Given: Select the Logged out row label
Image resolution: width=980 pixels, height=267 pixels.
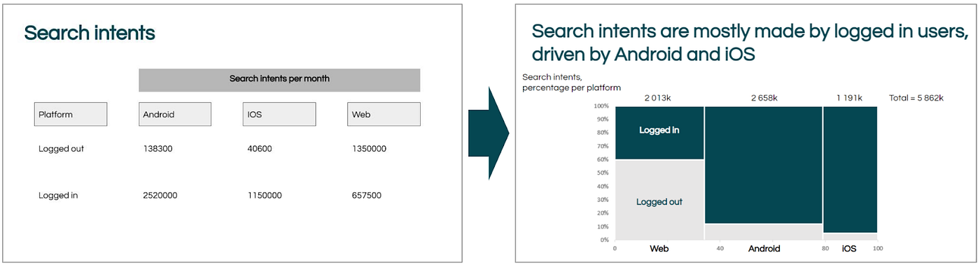Looking at the screenshot, I should point(62,149).
